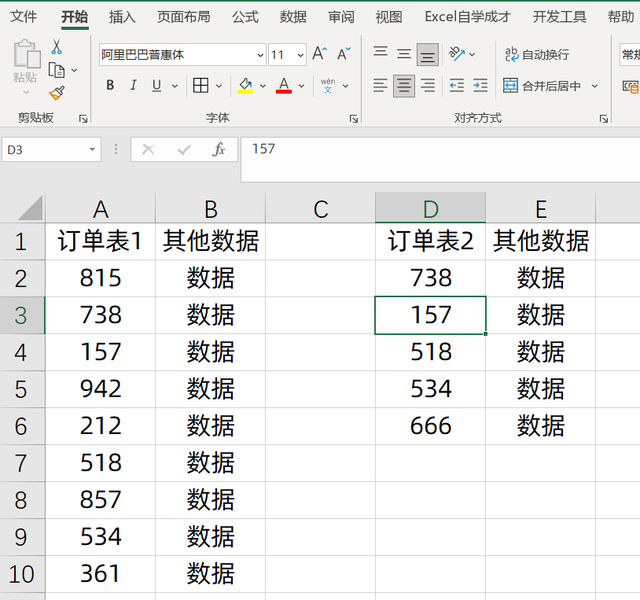Toggle Bold formatting
This screenshot has width=640, height=600.
[110, 86]
